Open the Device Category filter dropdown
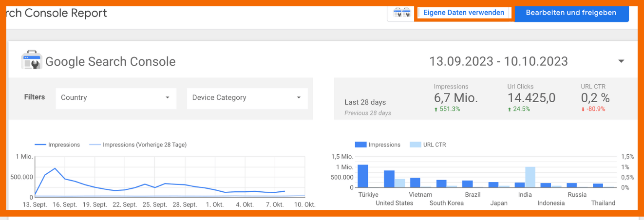 pos(247,98)
